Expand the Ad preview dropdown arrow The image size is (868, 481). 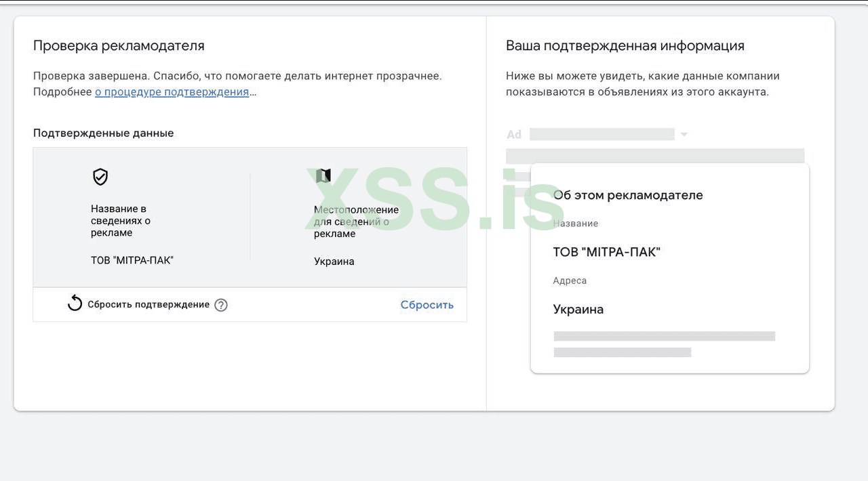[684, 134]
